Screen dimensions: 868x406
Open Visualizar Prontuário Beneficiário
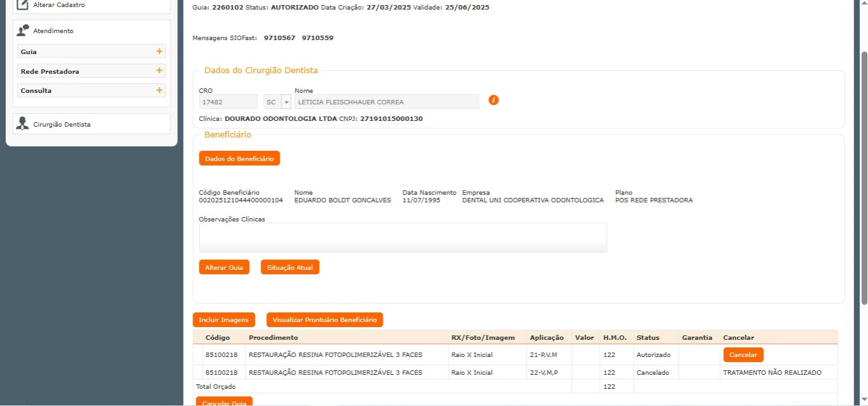324,319
